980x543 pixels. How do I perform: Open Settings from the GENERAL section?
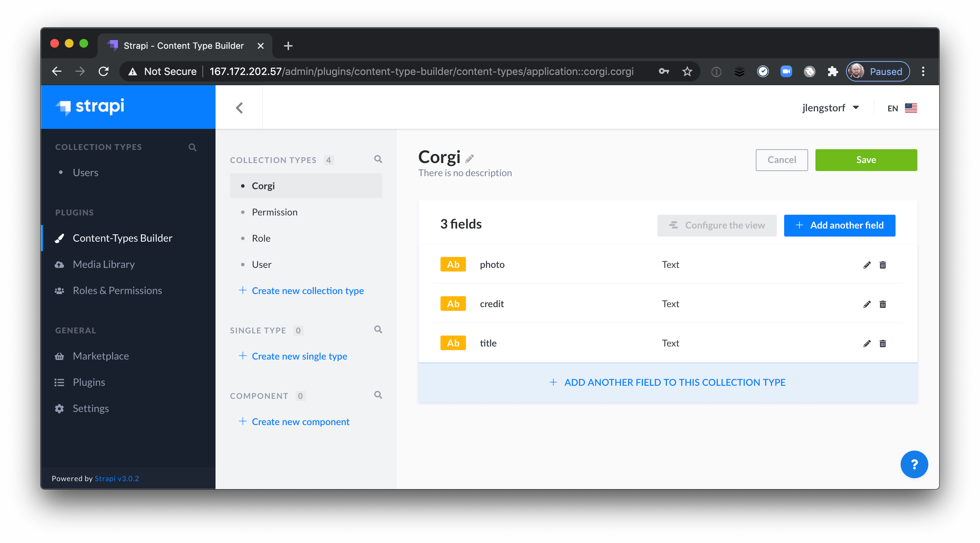(x=91, y=408)
